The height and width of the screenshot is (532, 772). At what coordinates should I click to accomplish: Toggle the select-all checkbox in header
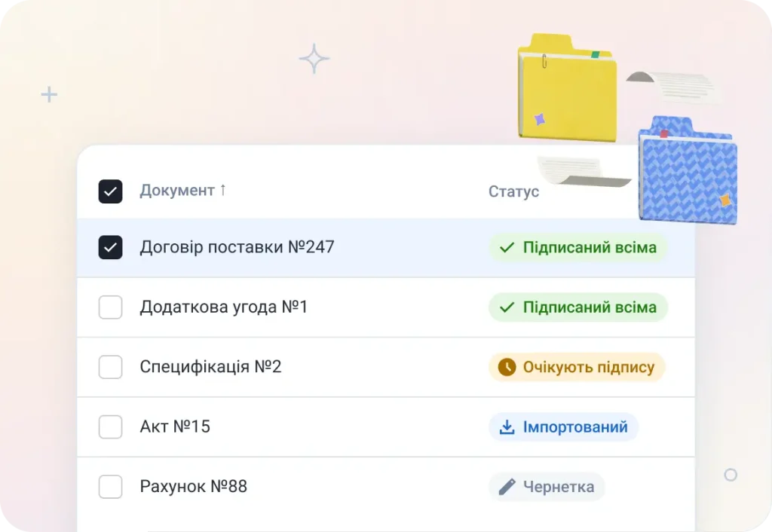click(x=110, y=191)
